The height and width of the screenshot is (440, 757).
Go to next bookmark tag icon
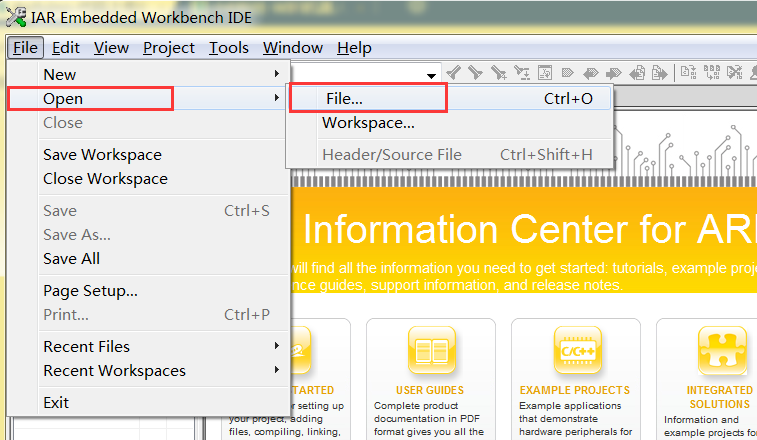click(x=614, y=73)
